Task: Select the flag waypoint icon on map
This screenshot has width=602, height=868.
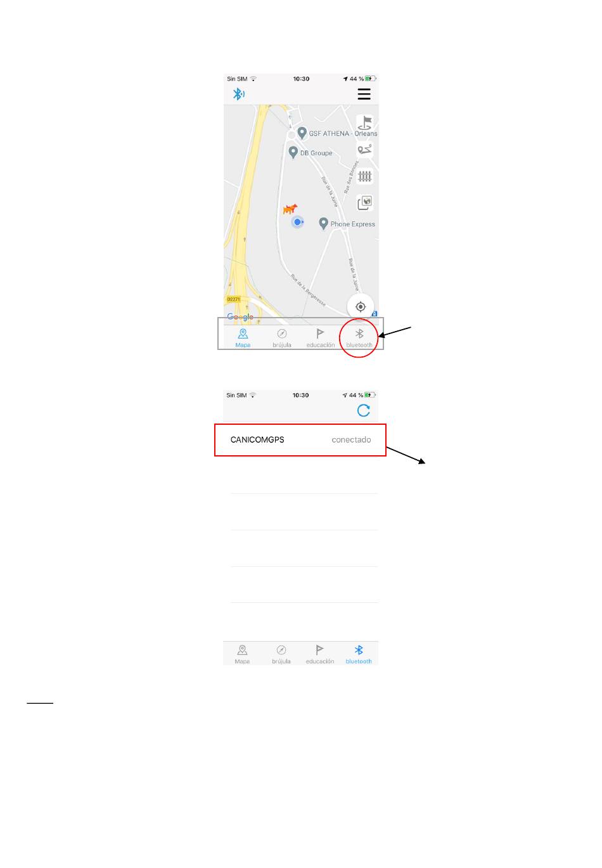Action: coord(365,122)
